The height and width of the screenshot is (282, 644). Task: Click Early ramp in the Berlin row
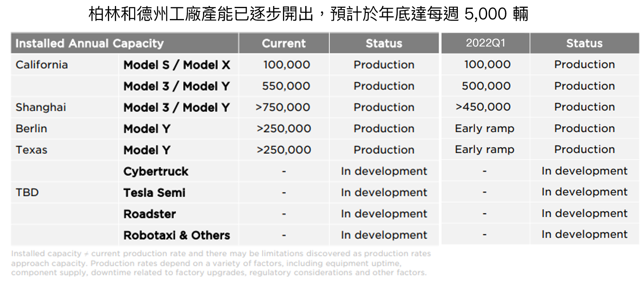tap(485, 128)
